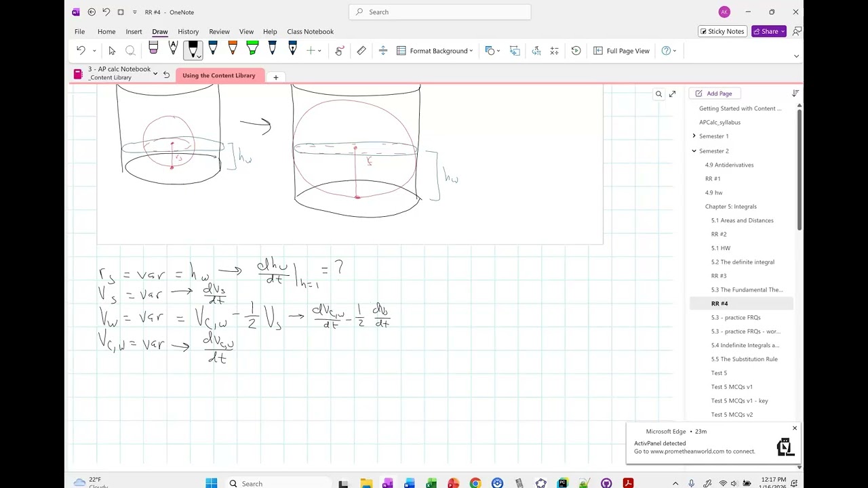Collapse the Semester 2 group
The image size is (868, 488).
click(x=694, y=151)
